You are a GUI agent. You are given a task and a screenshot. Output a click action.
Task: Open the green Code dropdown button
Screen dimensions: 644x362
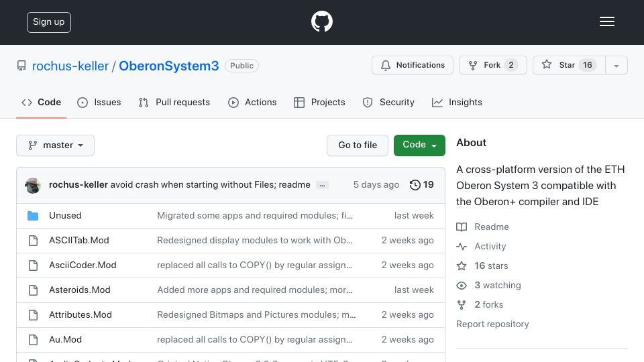click(x=419, y=145)
